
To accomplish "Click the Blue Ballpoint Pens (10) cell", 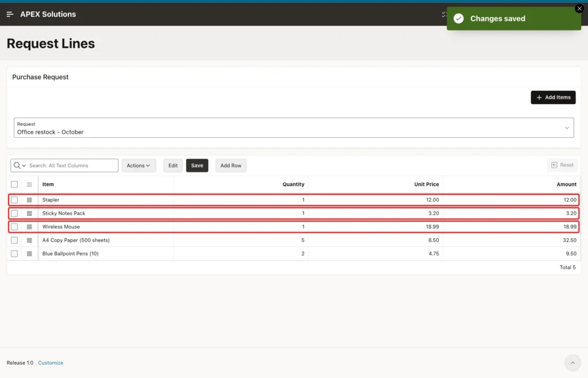I will pyautogui.click(x=106, y=254).
